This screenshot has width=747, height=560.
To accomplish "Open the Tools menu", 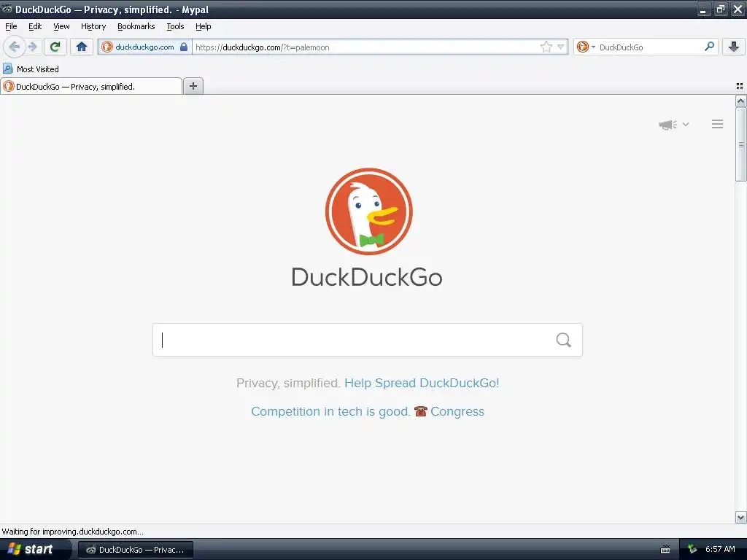I will click(x=175, y=26).
